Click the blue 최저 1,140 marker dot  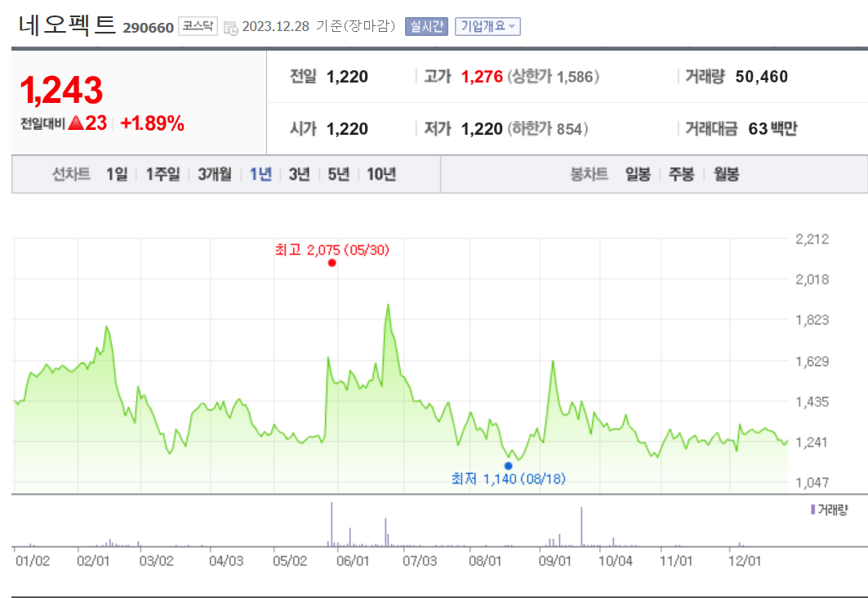(508, 466)
